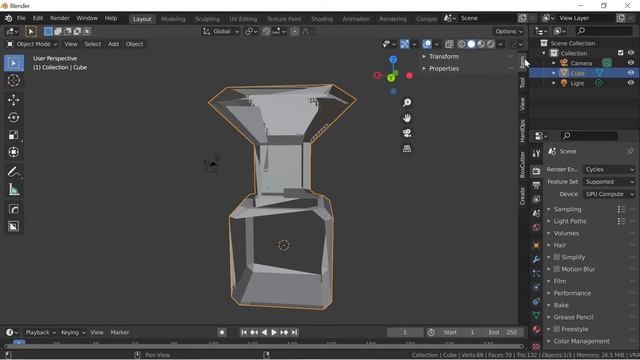Screen dimensions: 640x360
Task: Jump to the end frame
Action: pyautogui.click(x=295, y=332)
